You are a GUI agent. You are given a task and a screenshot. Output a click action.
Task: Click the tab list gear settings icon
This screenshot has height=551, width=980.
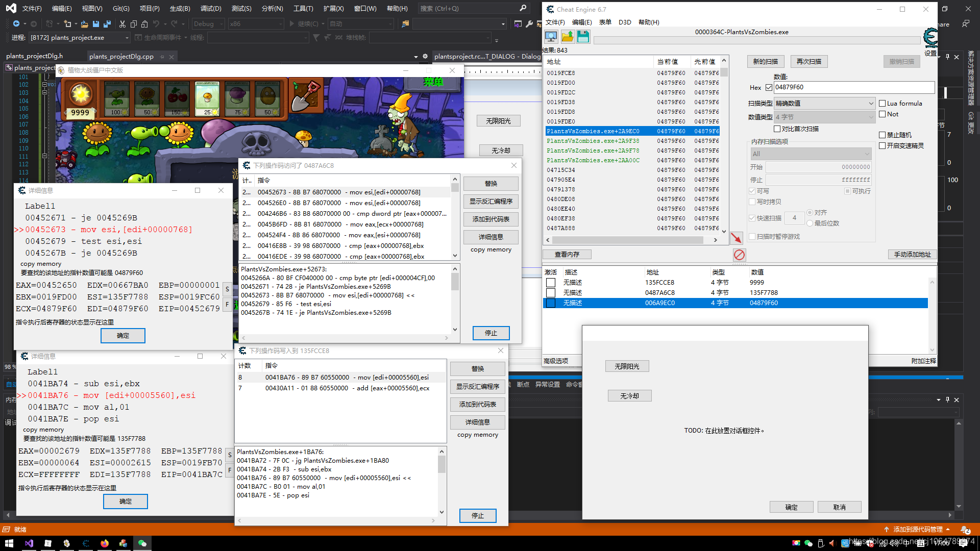click(425, 57)
